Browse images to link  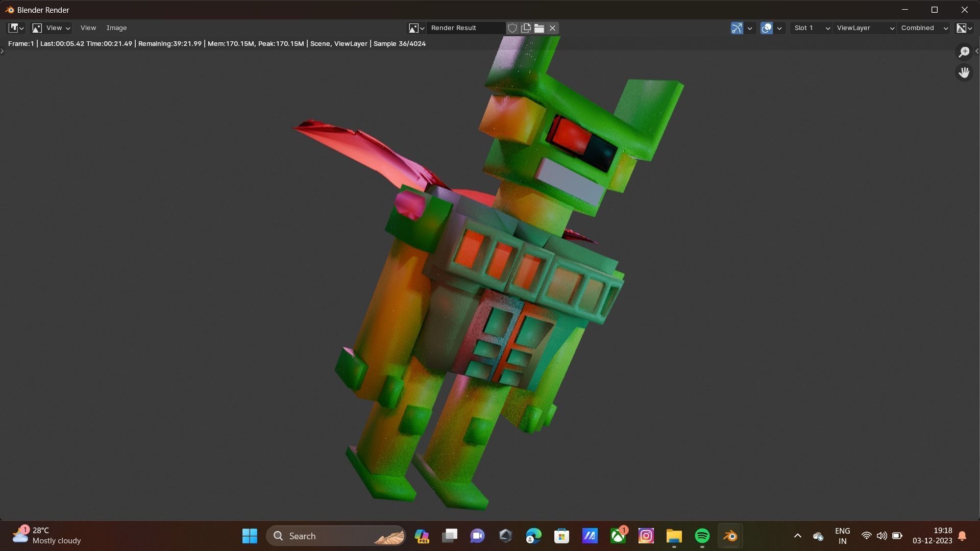pos(416,28)
